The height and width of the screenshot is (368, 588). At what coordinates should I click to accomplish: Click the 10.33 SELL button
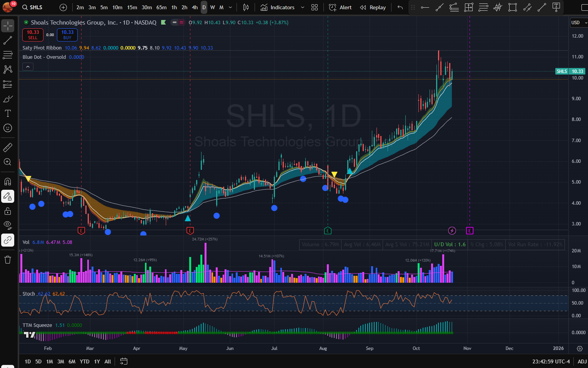point(33,35)
